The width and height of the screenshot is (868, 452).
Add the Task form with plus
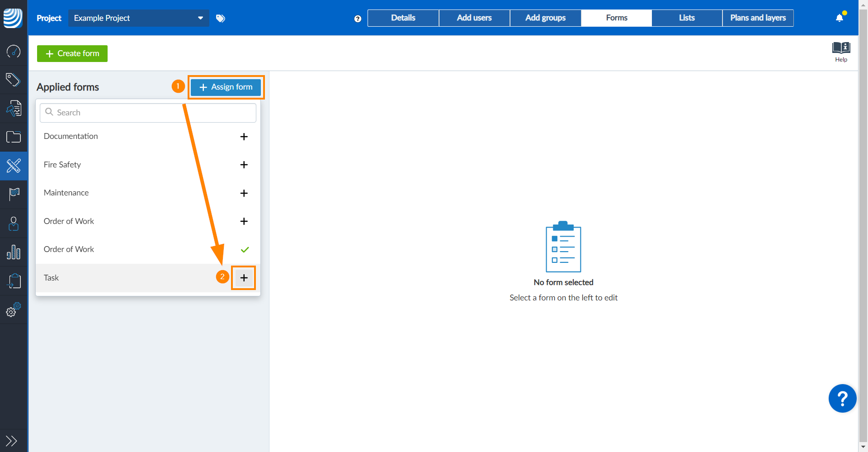[244, 278]
